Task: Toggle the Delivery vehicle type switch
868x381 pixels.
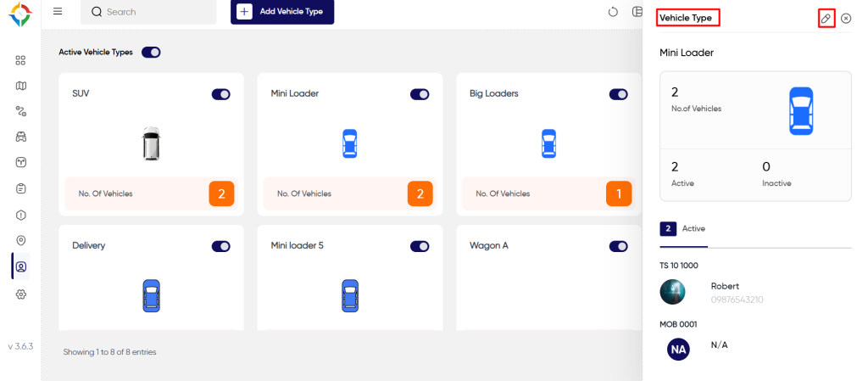Action: click(221, 246)
